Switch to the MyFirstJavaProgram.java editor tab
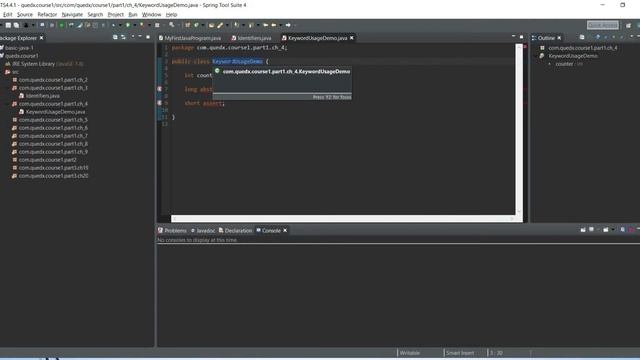The width and height of the screenshot is (640, 360). (x=190, y=38)
